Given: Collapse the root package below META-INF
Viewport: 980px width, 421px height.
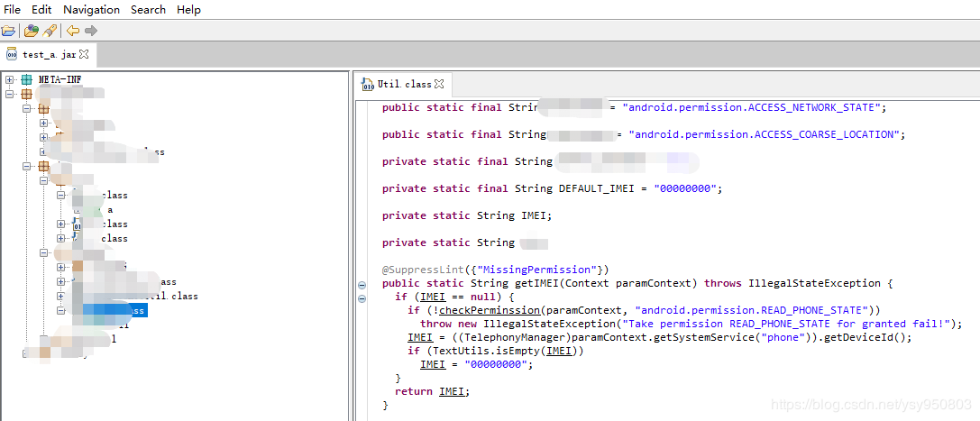Looking at the screenshot, I should (x=9, y=95).
